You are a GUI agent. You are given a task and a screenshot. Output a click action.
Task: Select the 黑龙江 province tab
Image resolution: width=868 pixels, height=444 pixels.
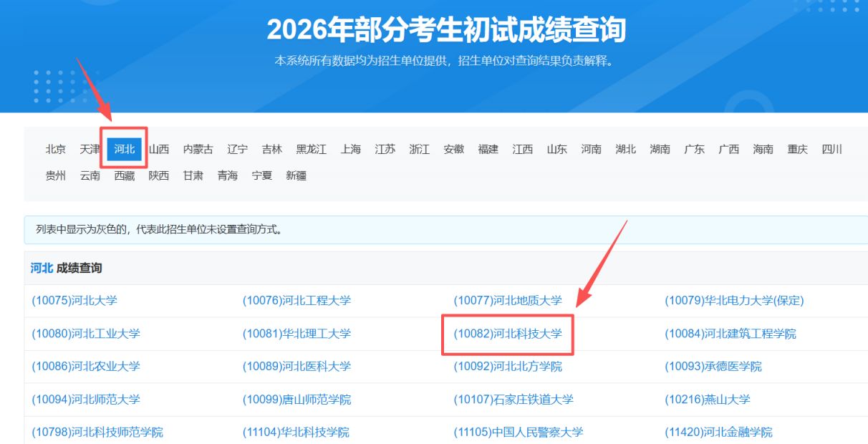312,150
